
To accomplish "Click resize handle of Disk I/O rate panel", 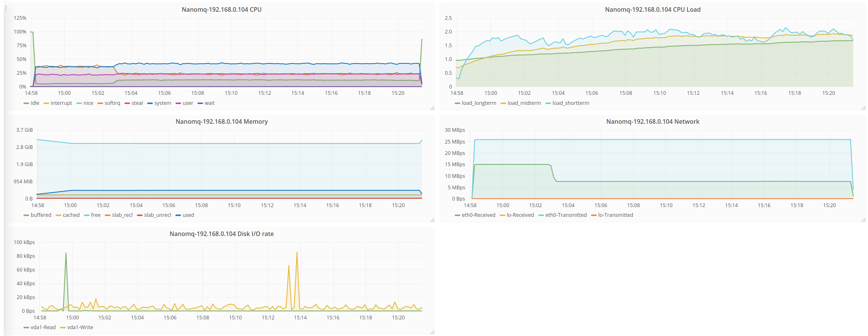I will (432, 332).
